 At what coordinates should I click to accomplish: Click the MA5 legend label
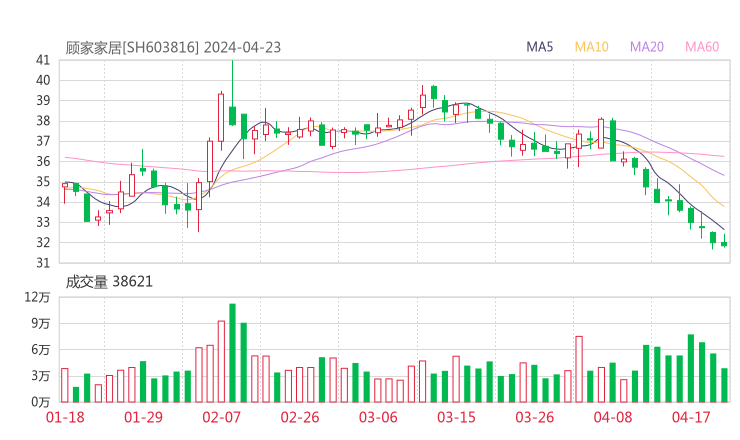click(x=539, y=47)
